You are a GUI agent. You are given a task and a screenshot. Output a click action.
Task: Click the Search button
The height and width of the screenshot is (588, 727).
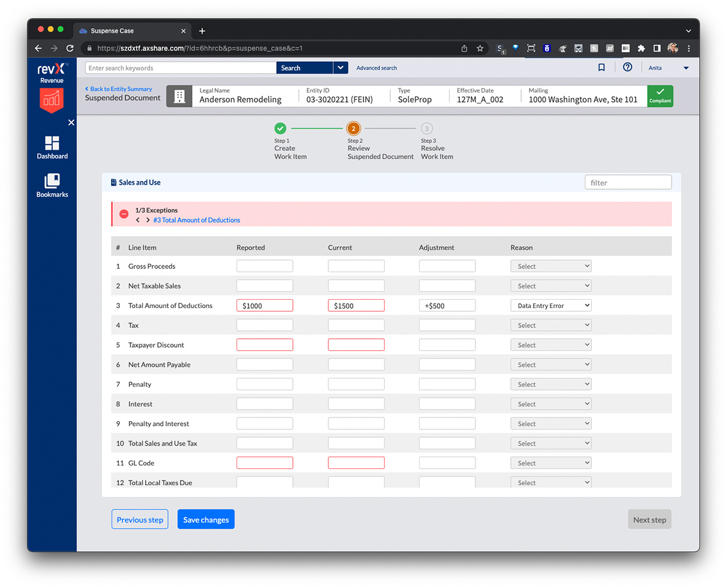pyautogui.click(x=304, y=68)
